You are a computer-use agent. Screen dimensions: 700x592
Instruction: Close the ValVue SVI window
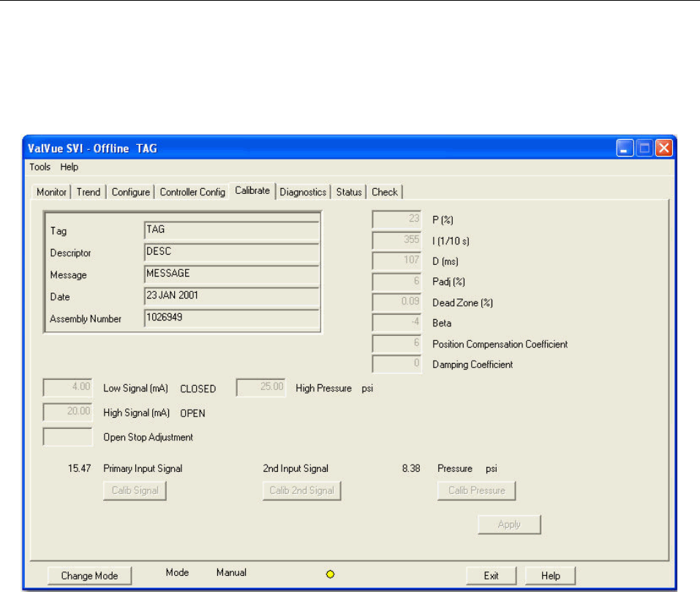click(x=663, y=149)
